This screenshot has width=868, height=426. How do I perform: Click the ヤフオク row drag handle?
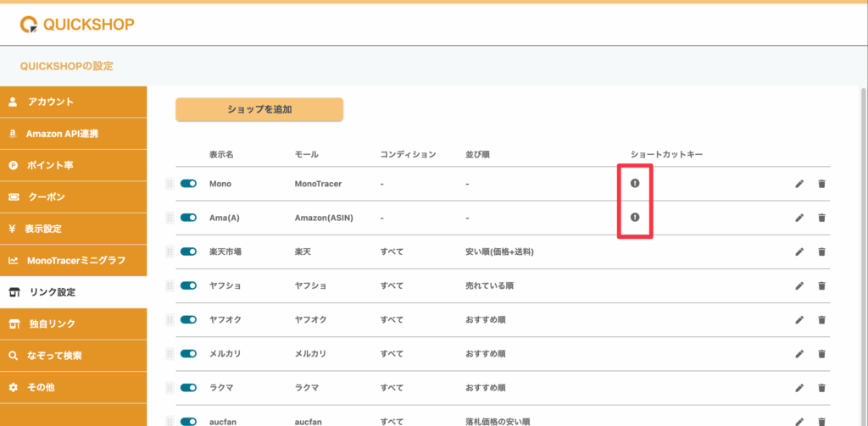click(x=170, y=320)
